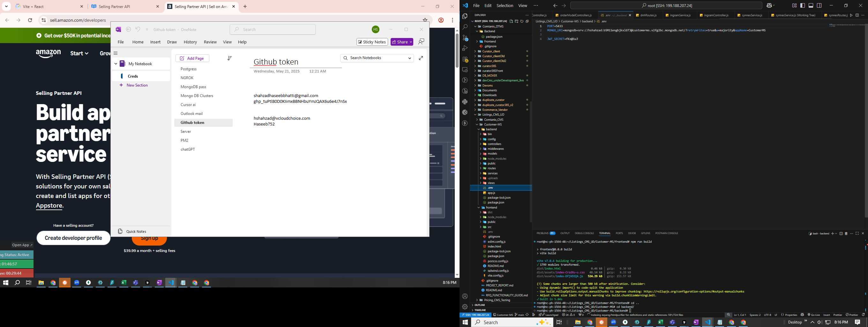This screenshot has width=868, height=327.
Task: Click Chrome page vertical scrollbar
Action: click(x=457, y=50)
